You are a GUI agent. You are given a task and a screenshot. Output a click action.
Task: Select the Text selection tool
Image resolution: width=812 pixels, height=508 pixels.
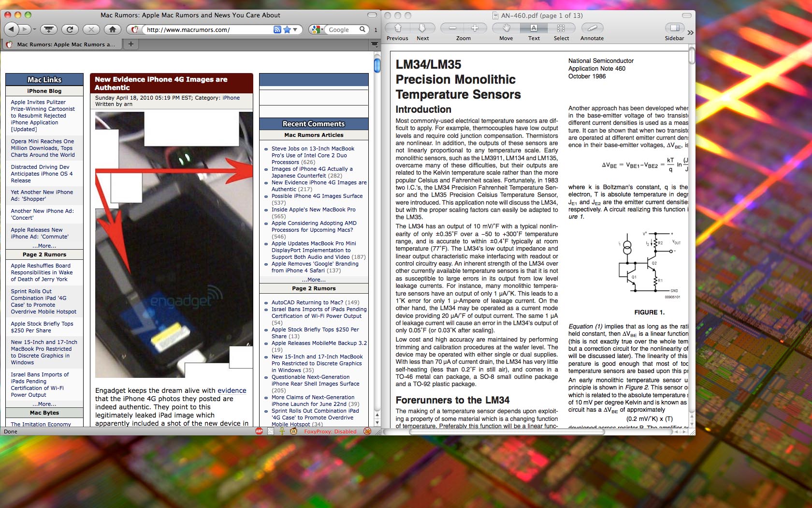pyautogui.click(x=534, y=28)
